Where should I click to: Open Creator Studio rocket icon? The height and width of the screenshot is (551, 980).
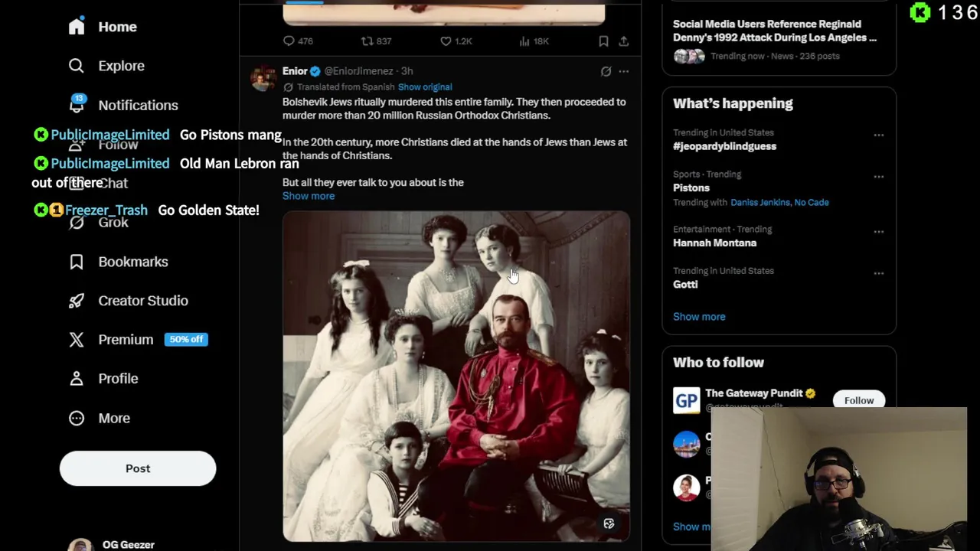[77, 301]
